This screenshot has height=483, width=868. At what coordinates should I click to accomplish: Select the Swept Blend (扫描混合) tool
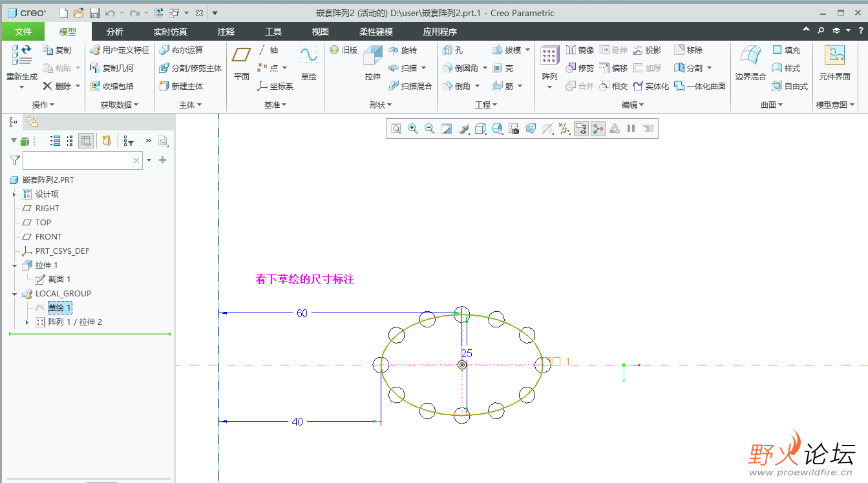pyautogui.click(x=410, y=86)
